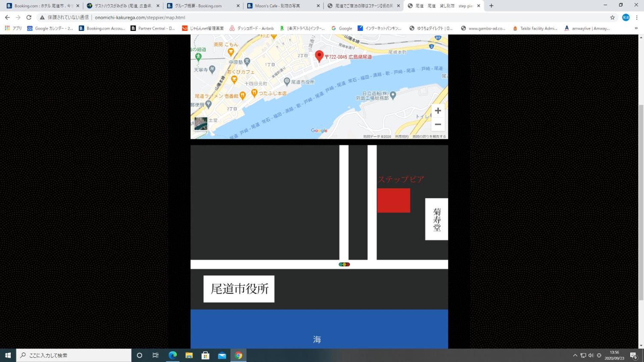The image size is (644, 362).
Task: Zoom out of the Google map
Action: click(x=438, y=124)
